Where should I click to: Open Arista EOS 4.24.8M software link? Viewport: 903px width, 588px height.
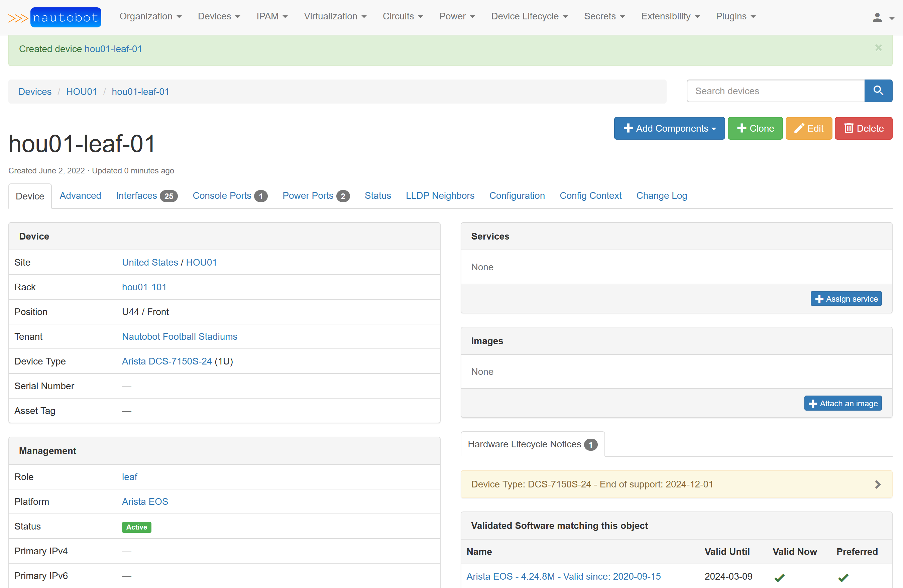click(563, 576)
